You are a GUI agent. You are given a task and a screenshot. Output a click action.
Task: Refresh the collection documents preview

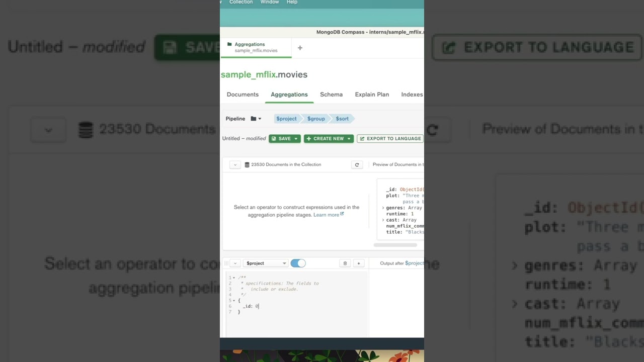pos(357,165)
